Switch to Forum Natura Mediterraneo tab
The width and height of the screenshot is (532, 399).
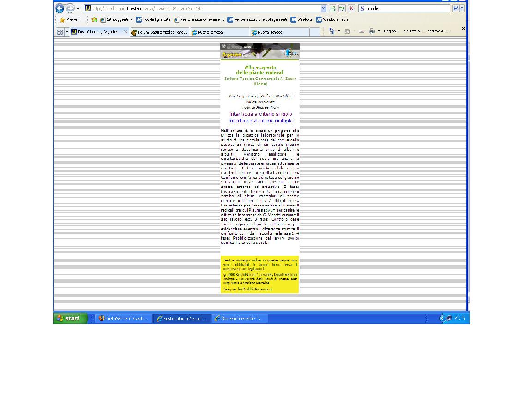160,32
